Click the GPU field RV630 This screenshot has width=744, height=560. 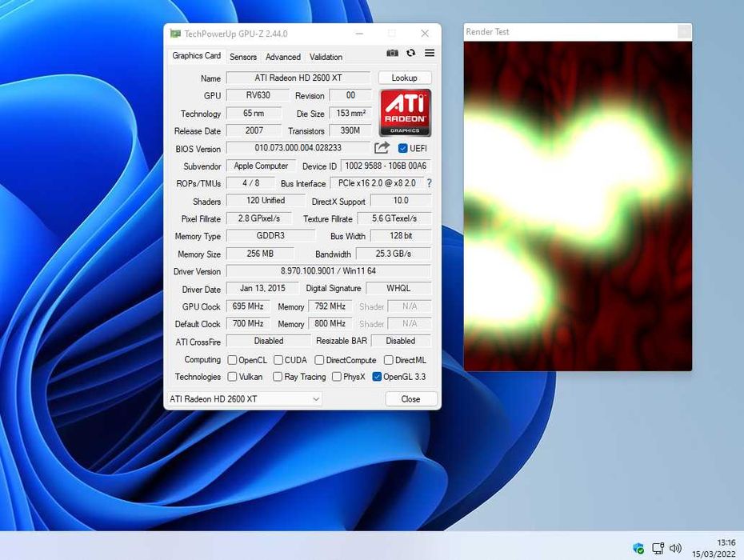[258, 95]
